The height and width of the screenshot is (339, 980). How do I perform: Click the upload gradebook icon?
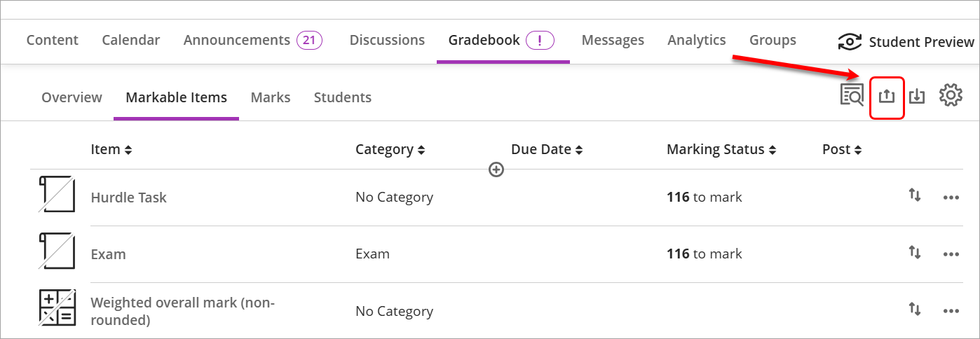[887, 96]
